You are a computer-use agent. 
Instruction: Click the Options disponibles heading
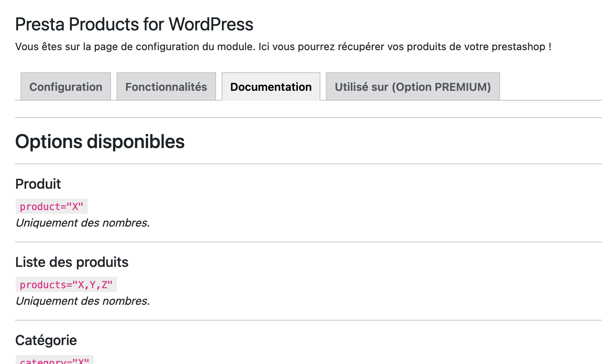[x=100, y=141]
